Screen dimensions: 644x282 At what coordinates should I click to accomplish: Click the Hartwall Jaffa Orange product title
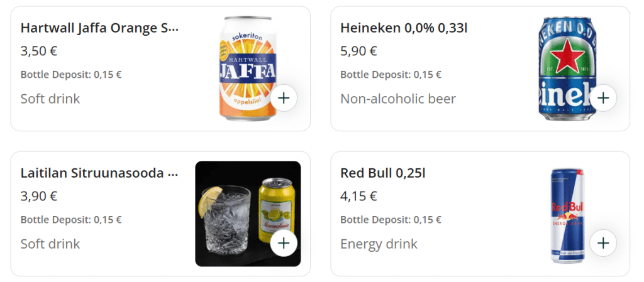pyautogui.click(x=99, y=28)
